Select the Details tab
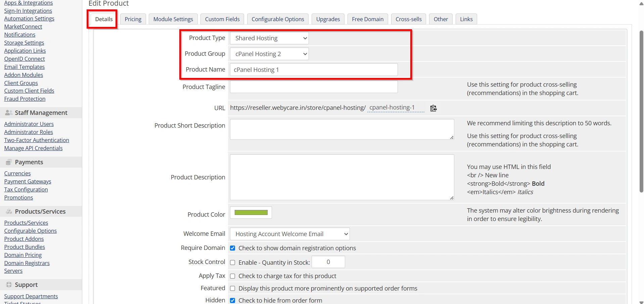 (104, 19)
